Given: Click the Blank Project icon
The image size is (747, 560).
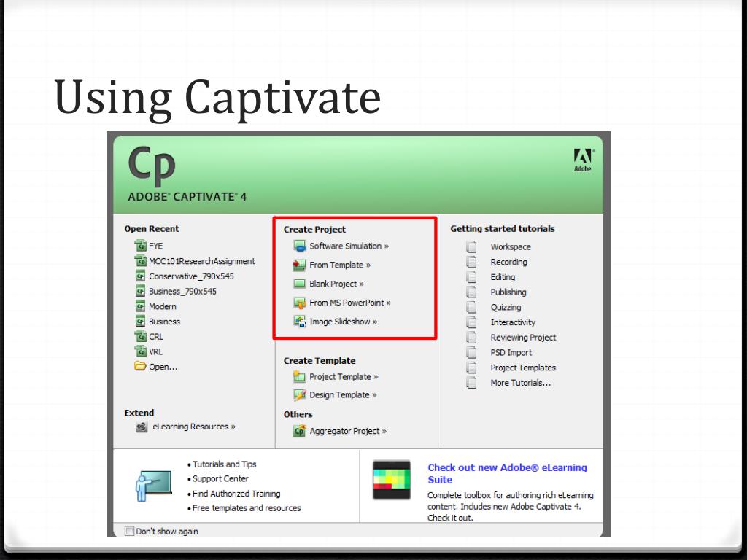Looking at the screenshot, I should point(299,284).
